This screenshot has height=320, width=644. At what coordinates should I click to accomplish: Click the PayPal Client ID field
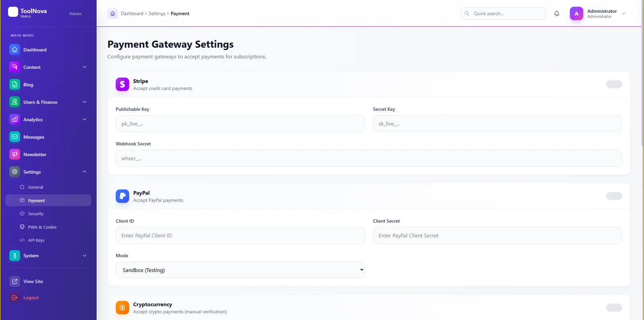click(x=240, y=235)
